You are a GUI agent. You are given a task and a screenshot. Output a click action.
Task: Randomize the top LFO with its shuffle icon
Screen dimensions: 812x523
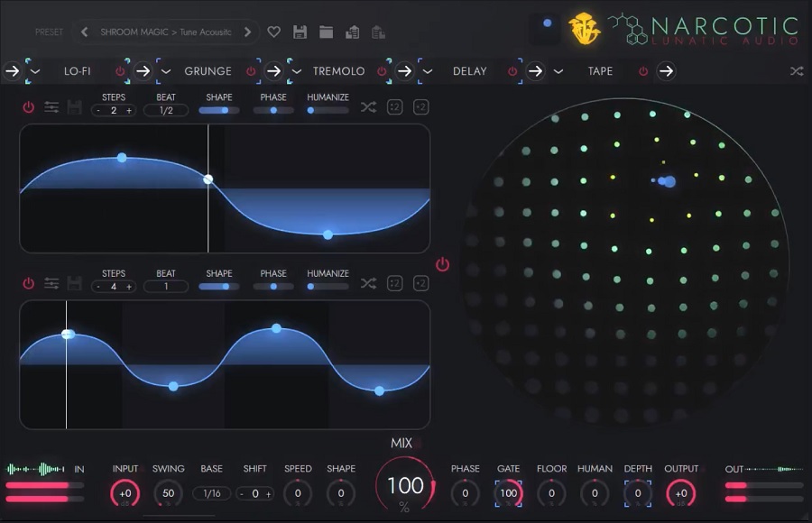(368, 108)
